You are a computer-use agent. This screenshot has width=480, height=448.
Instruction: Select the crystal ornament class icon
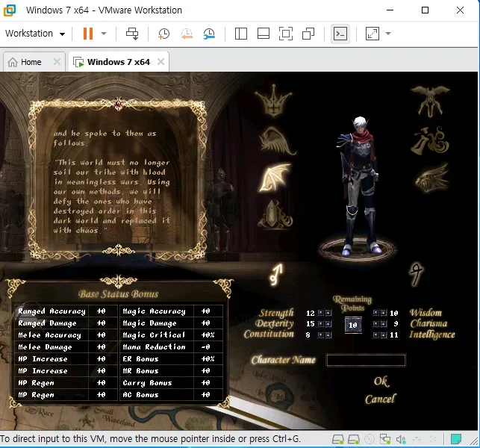(275, 214)
